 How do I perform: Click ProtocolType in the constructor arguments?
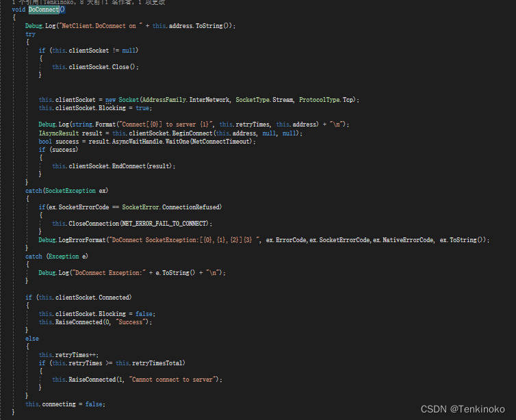pos(319,100)
